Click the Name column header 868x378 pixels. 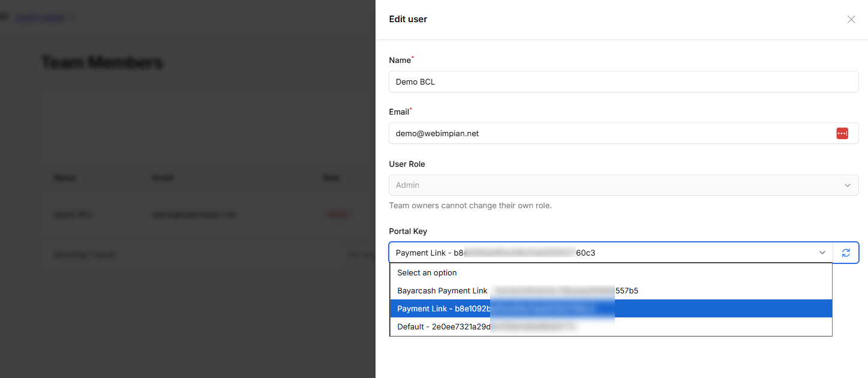[x=65, y=178]
